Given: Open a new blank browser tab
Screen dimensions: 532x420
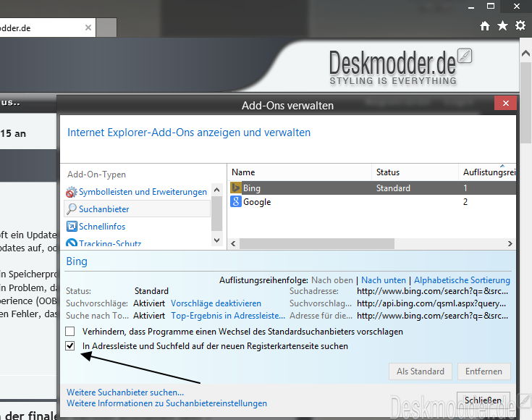Looking at the screenshot, I should coord(106,28).
